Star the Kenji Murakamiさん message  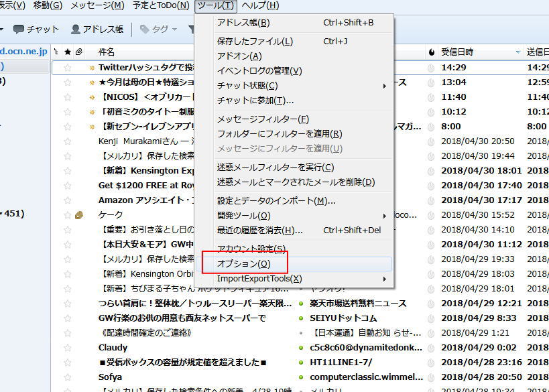click(x=68, y=141)
